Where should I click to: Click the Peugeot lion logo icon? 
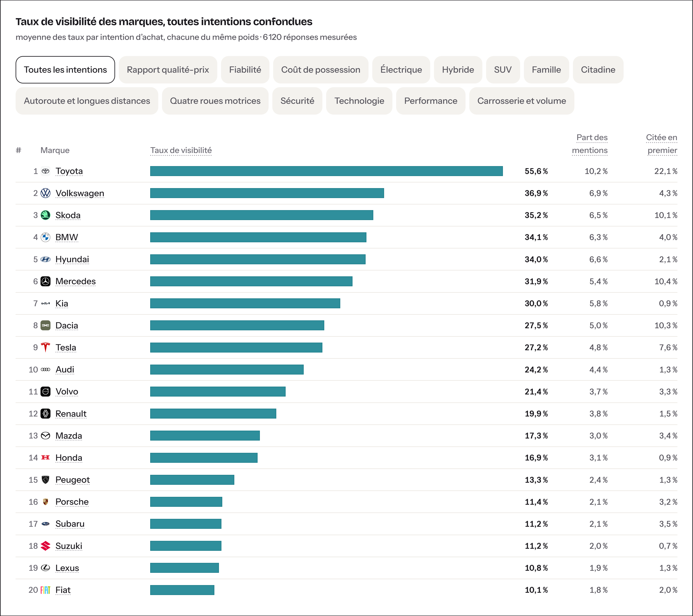tap(45, 480)
